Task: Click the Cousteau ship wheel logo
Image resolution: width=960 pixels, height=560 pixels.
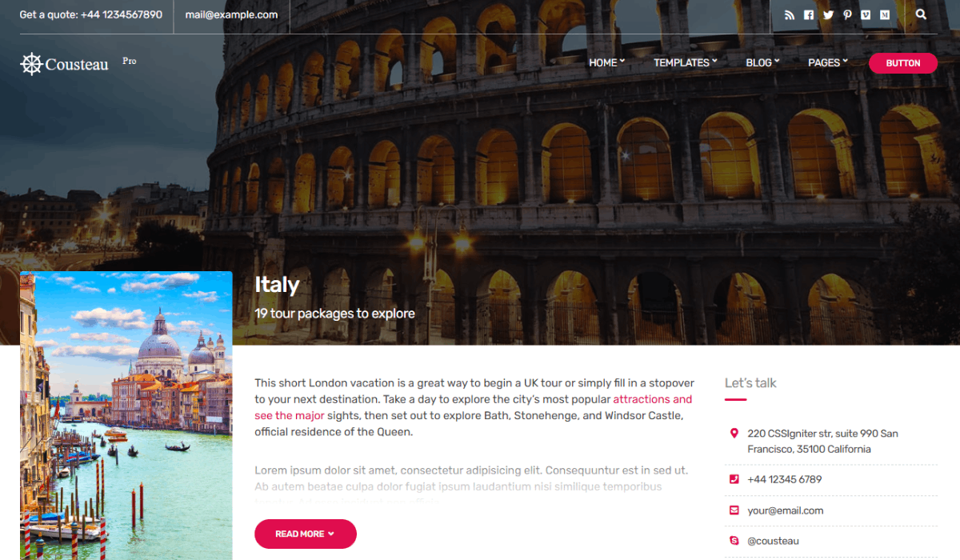Action: [30, 64]
